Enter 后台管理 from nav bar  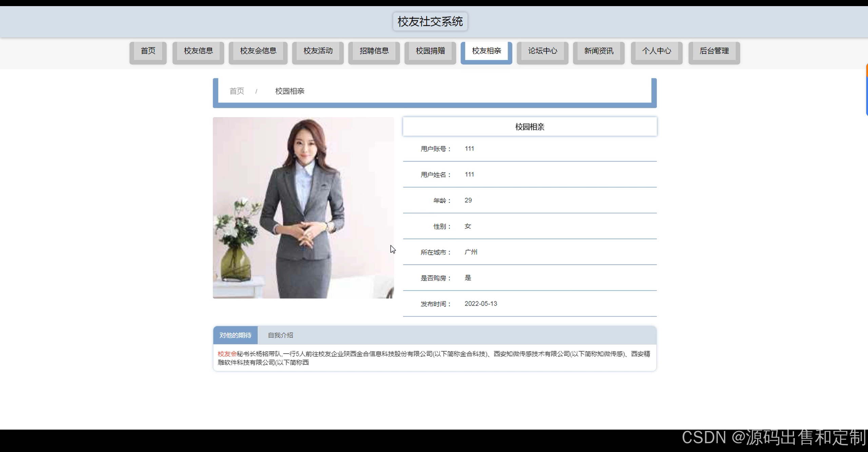point(714,51)
